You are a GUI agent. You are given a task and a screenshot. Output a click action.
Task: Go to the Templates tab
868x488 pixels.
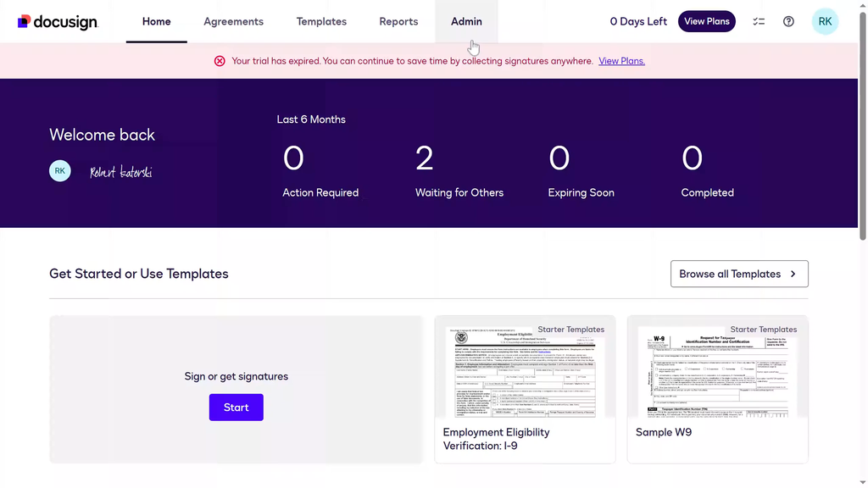click(x=321, y=22)
